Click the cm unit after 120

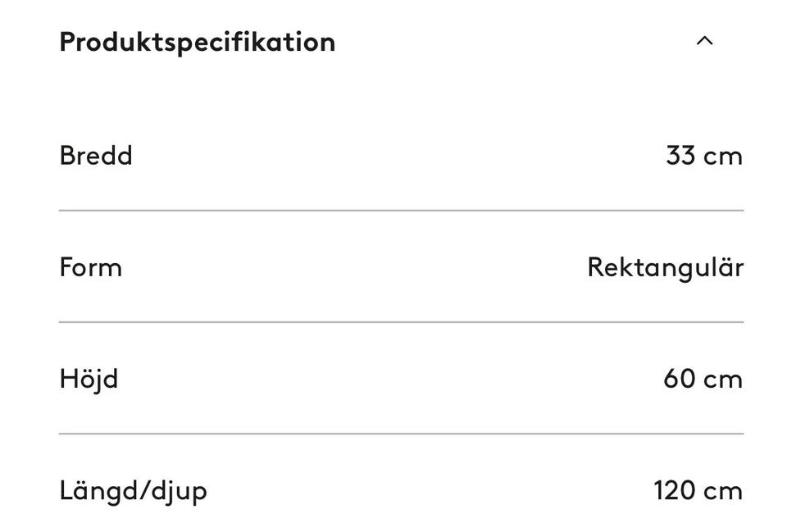tap(723, 491)
